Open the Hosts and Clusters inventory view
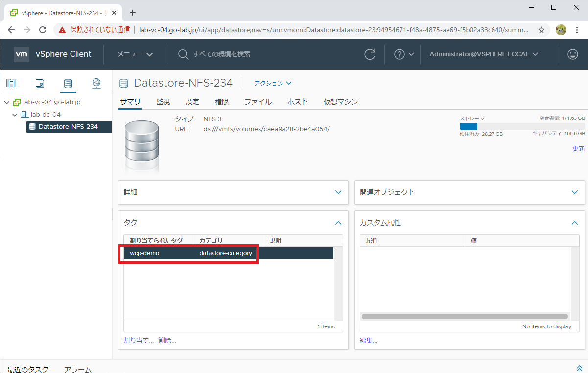The width and height of the screenshot is (588, 373). tap(11, 83)
